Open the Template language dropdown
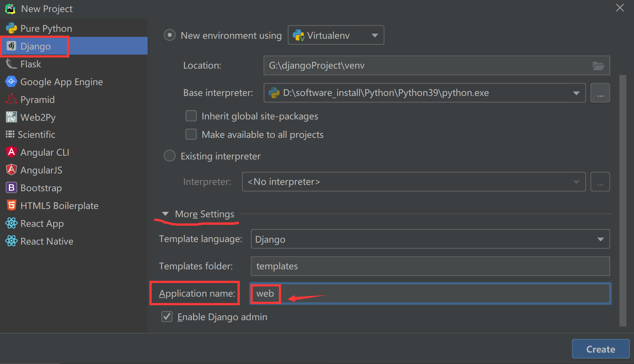 point(430,239)
